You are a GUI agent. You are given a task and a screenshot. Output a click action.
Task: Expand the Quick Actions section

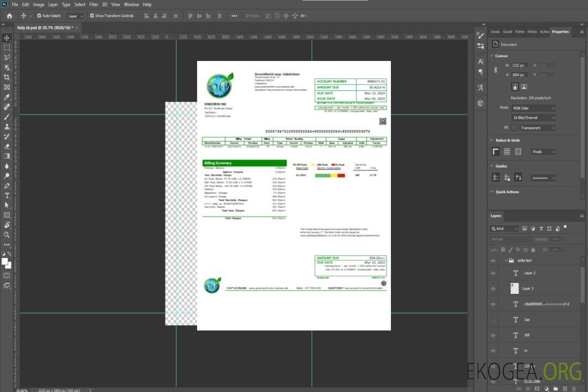pyautogui.click(x=492, y=192)
